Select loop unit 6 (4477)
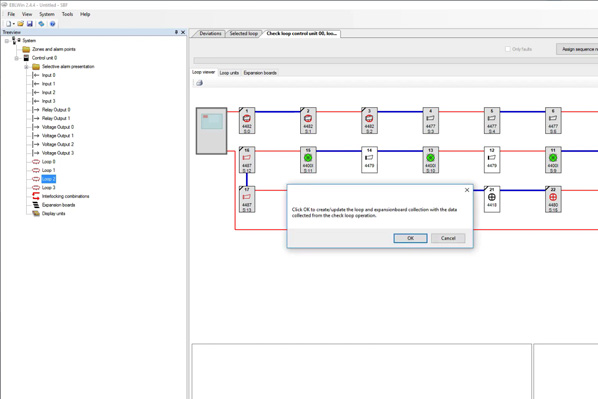 (553, 121)
